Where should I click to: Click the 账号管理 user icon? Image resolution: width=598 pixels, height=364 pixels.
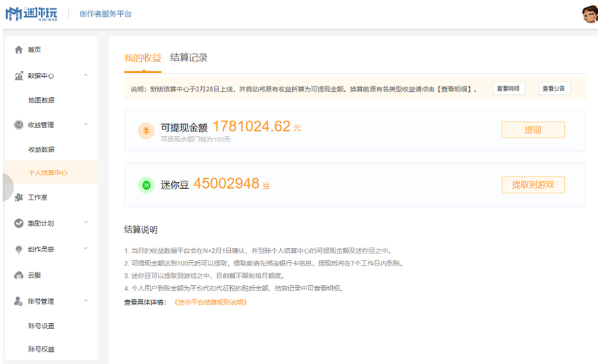tap(19, 301)
